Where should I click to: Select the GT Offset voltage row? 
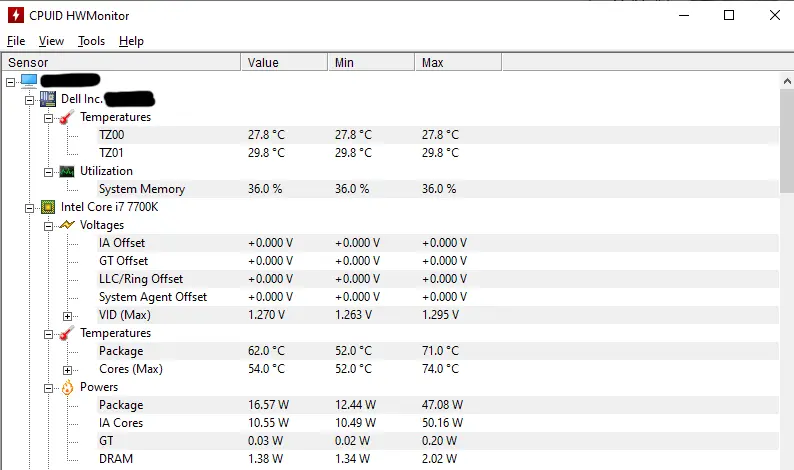pos(438,261)
